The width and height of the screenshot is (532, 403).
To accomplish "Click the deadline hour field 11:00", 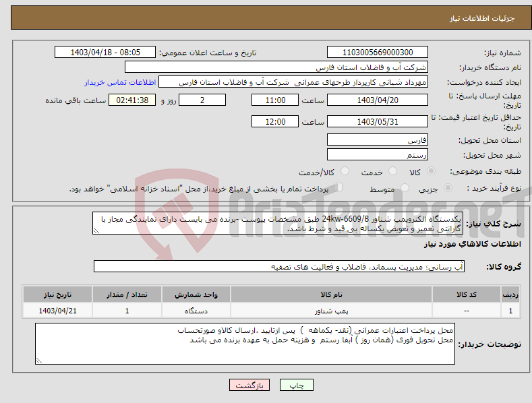I will pyautogui.click(x=275, y=100).
